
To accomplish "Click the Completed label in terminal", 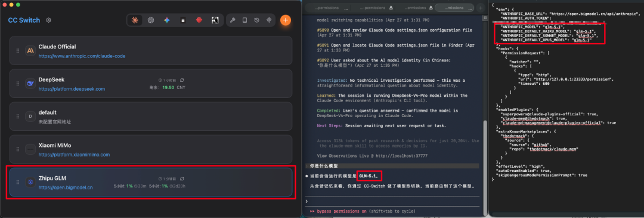I will (x=329, y=110).
